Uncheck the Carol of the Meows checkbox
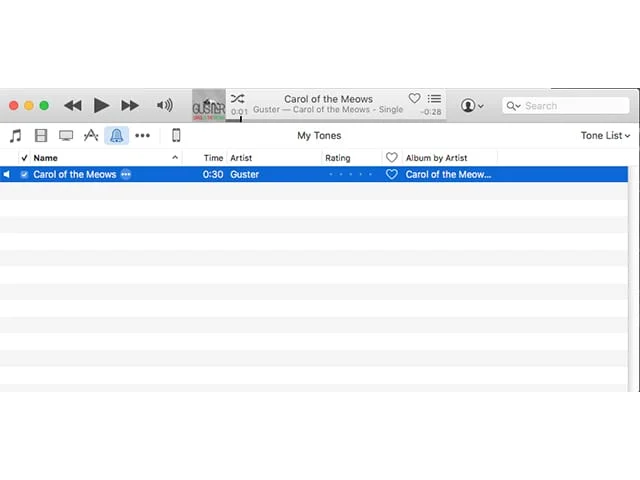 click(x=24, y=175)
